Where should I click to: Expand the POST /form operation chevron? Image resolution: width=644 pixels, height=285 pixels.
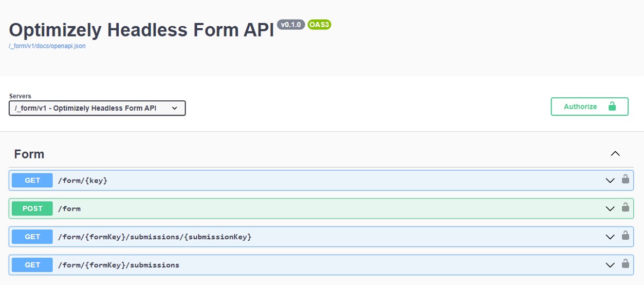[x=610, y=209]
